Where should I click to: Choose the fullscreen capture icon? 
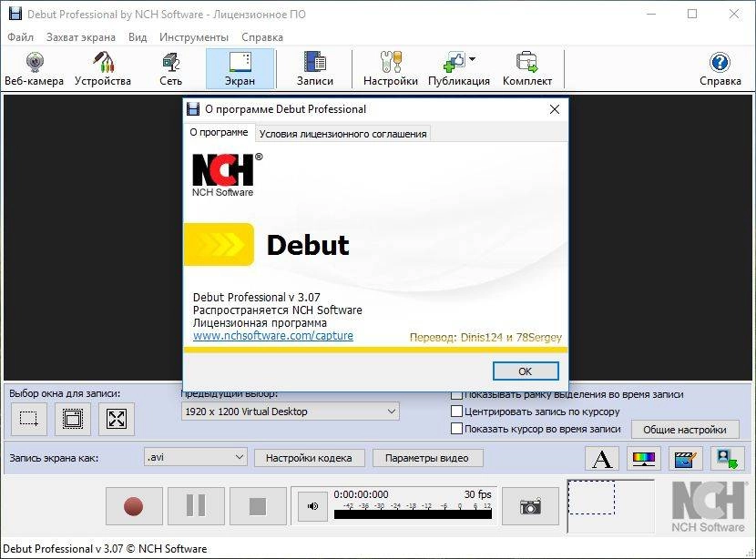117,418
